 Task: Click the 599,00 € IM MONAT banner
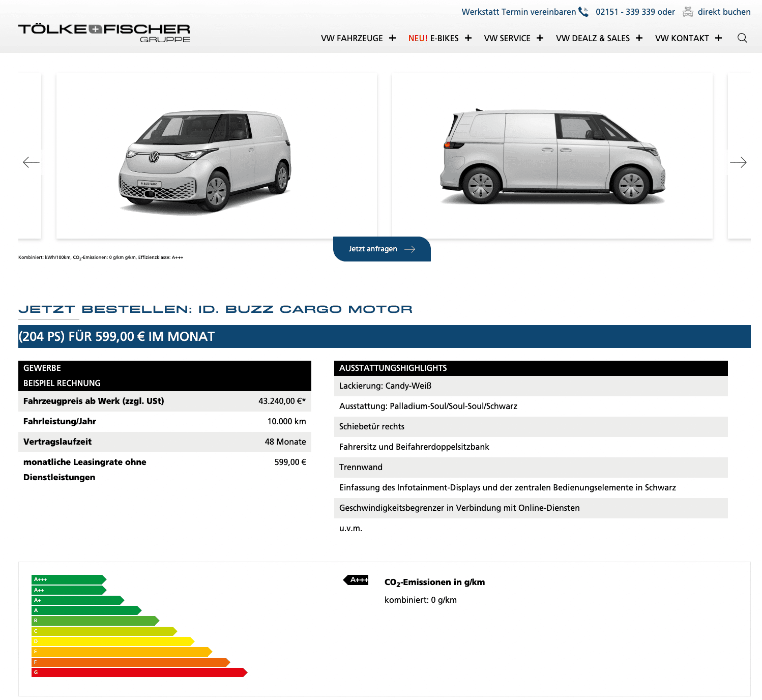[x=385, y=336]
